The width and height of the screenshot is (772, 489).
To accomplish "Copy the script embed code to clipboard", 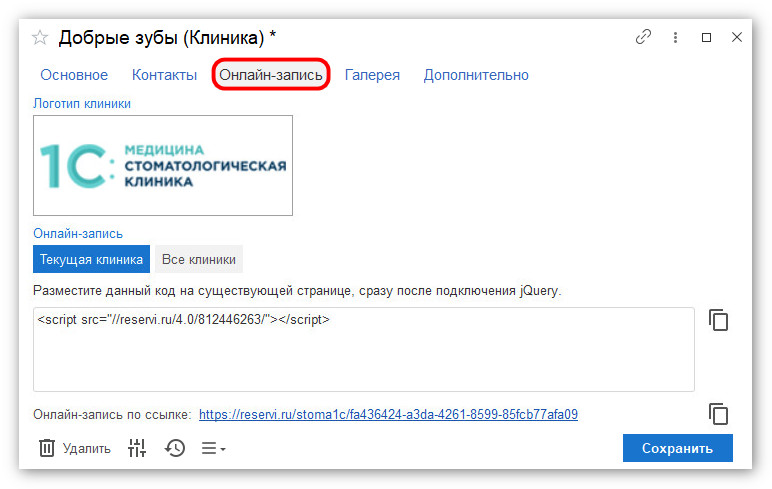I will coord(718,320).
